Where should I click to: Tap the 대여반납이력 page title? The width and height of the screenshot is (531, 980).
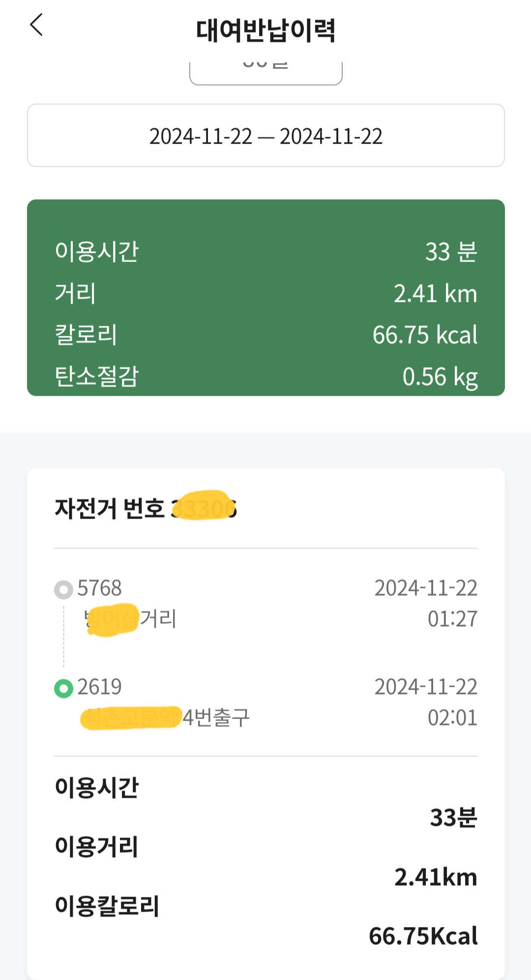265,30
